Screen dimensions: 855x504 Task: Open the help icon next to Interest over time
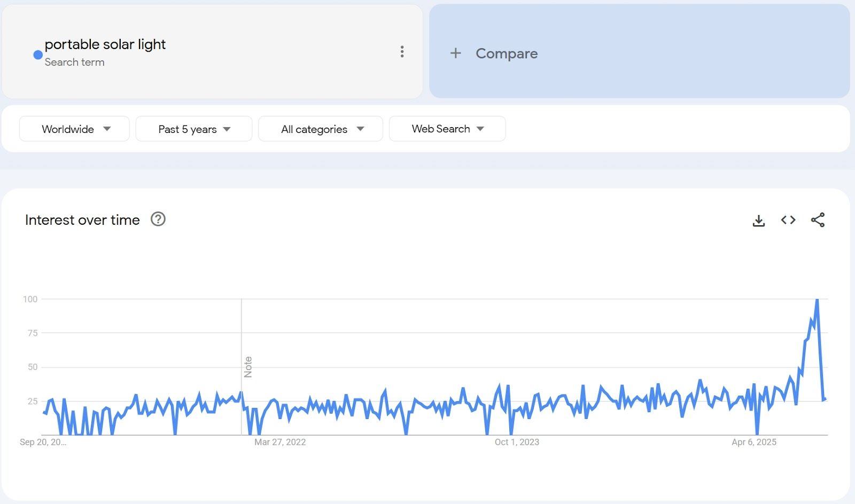[158, 219]
